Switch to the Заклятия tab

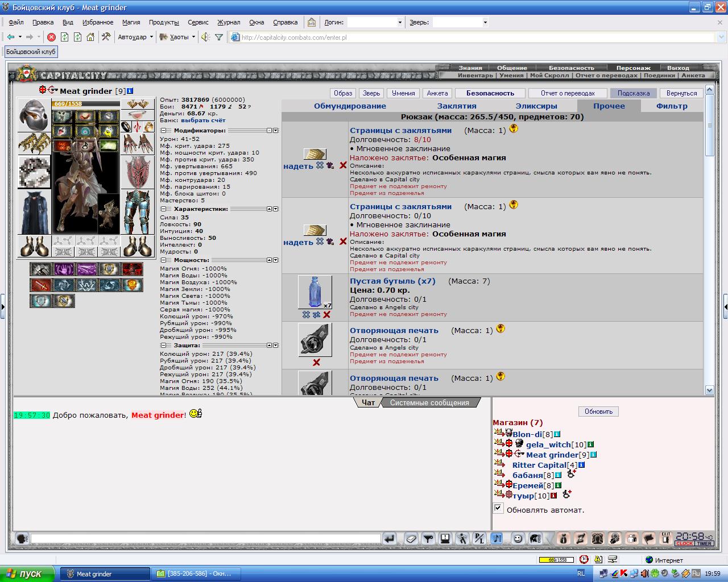pos(457,106)
